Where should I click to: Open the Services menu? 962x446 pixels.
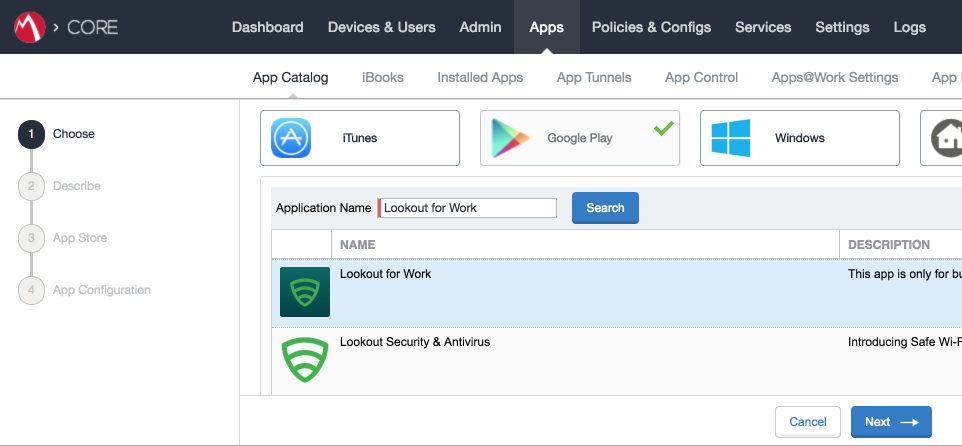tap(763, 27)
